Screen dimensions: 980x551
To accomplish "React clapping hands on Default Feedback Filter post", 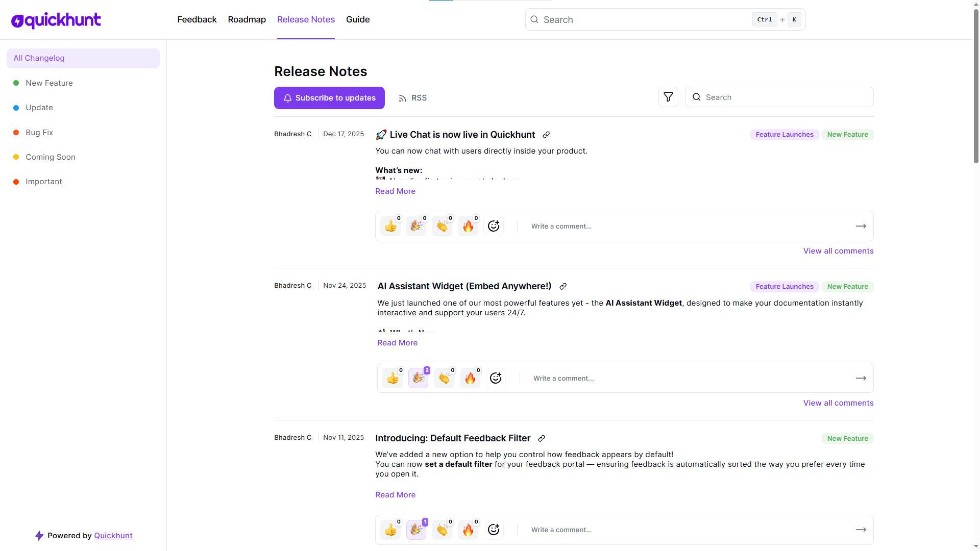I will 442,530.
